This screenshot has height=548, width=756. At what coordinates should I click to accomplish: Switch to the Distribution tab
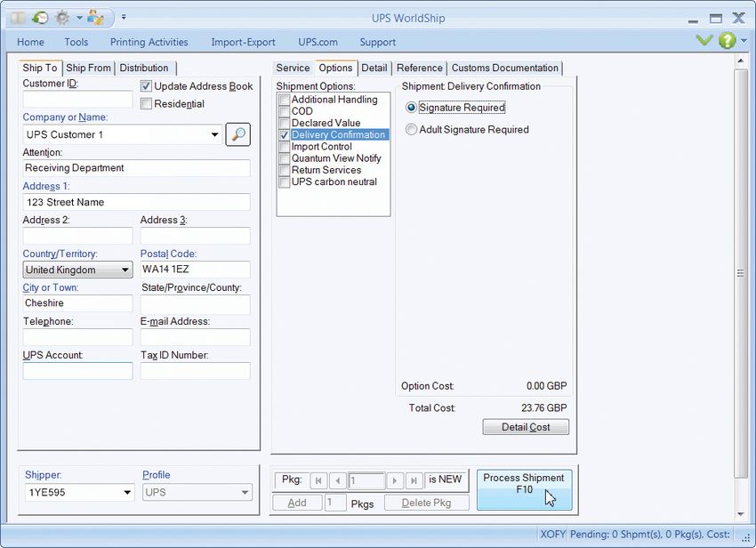[x=144, y=68]
